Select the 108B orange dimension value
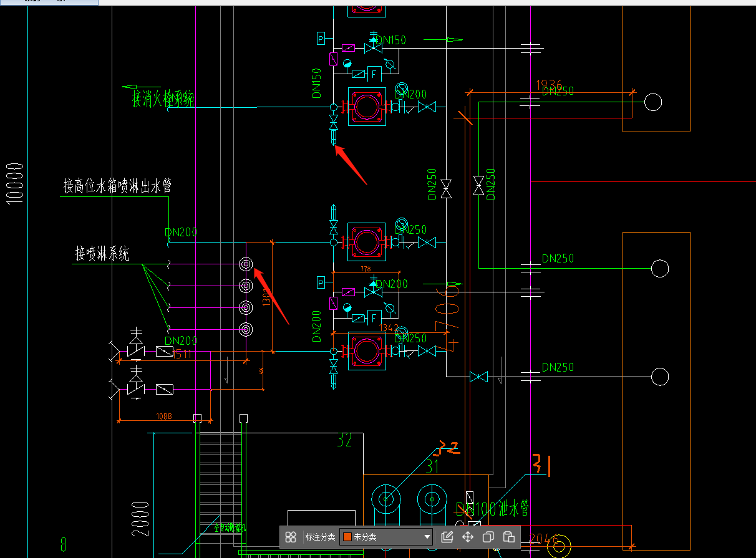This screenshot has height=558, width=756. point(165,415)
